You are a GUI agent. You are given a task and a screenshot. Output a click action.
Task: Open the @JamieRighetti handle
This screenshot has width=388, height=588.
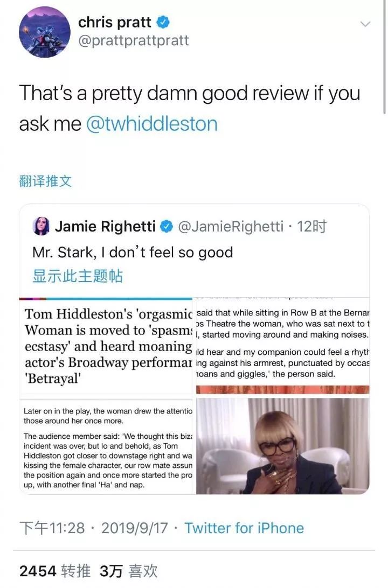coord(231,226)
